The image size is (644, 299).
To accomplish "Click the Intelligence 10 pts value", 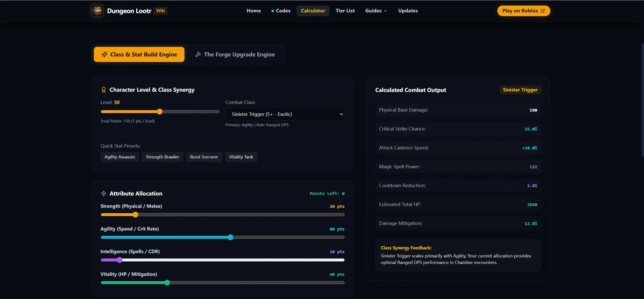I will pyautogui.click(x=337, y=252).
